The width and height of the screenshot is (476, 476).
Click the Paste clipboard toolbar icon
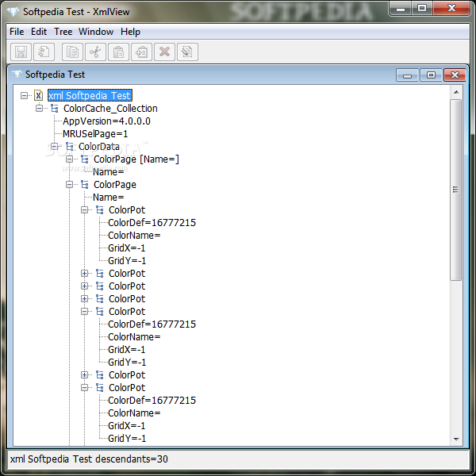pos(118,52)
